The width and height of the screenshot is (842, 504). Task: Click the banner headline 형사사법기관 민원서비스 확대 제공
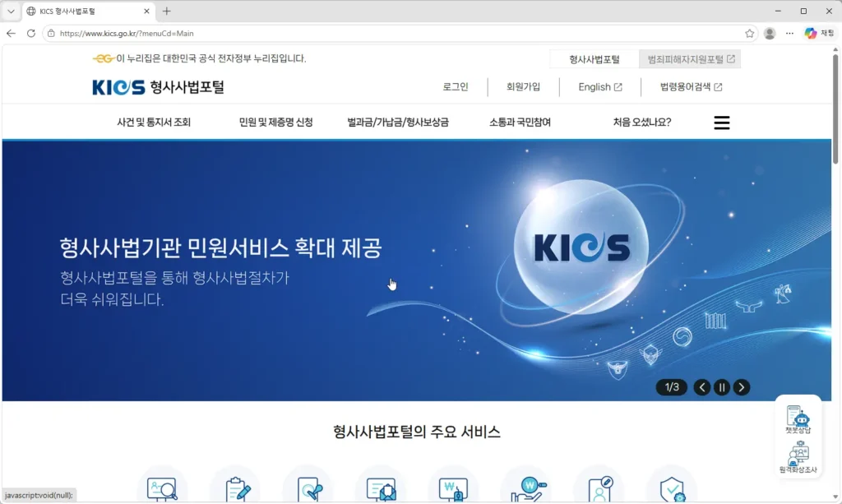click(220, 248)
